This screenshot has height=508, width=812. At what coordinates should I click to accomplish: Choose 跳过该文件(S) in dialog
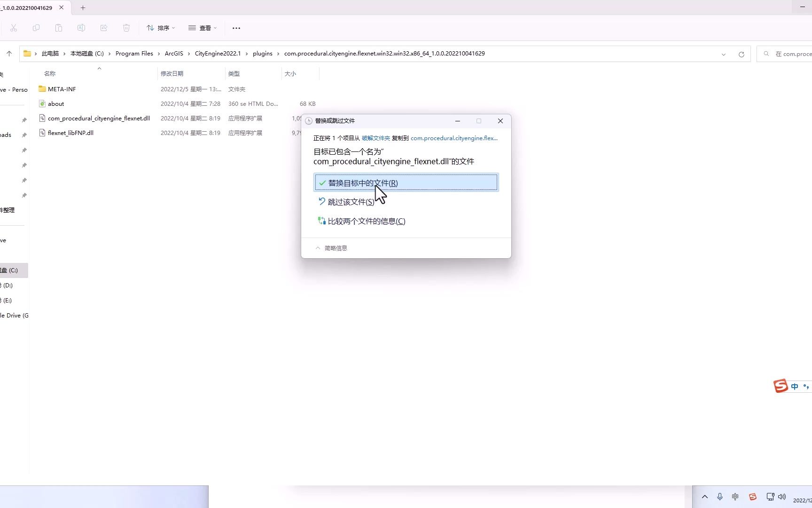point(351,202)
